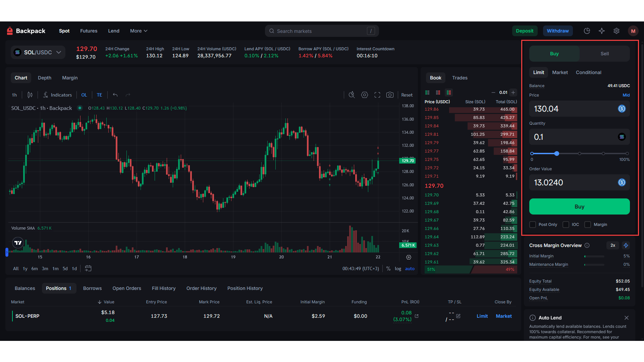
Task: Go to the Futures page
Action: point(89,31)
